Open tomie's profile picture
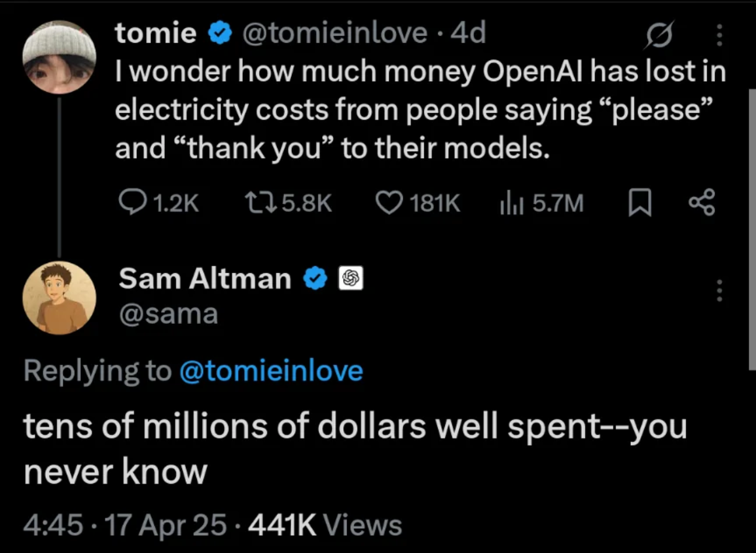Screen dimensions: 756x553 point(59,57)
